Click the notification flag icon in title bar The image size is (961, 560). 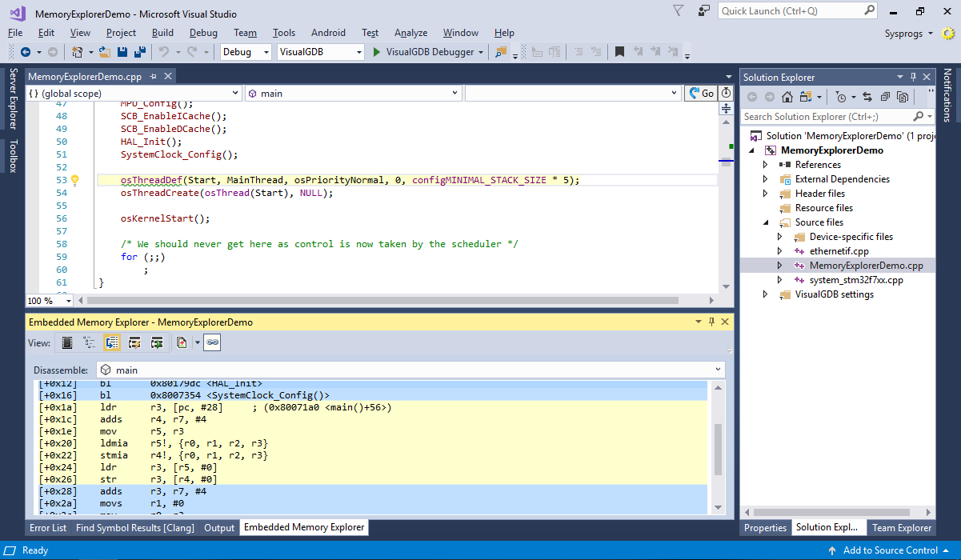tap(679, 11)
